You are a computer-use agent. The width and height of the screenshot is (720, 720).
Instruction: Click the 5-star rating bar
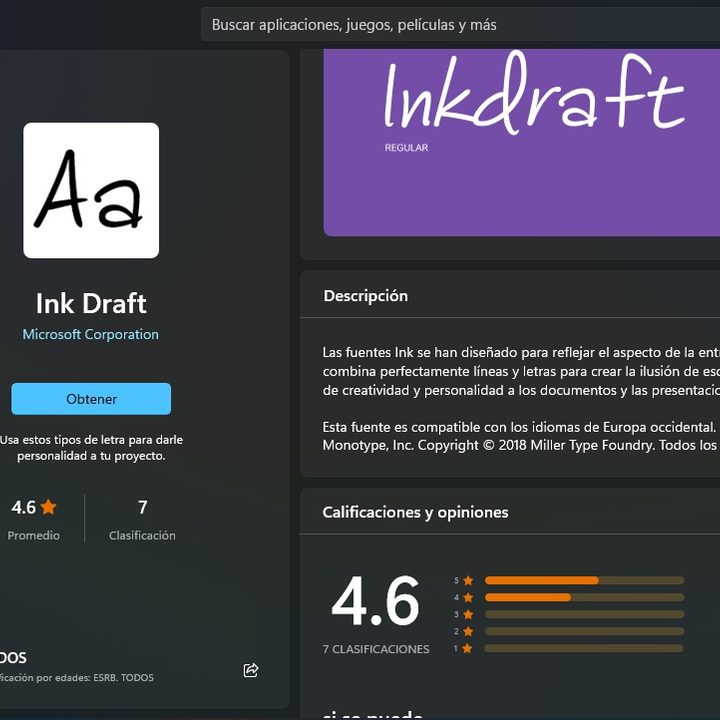click(x=584, y=580)
